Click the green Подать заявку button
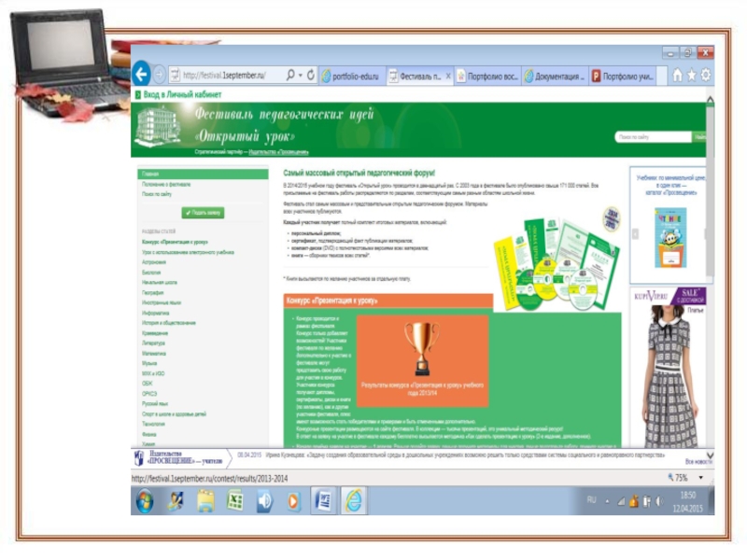This screenshot has width=747, height=560. click(203, 213)
